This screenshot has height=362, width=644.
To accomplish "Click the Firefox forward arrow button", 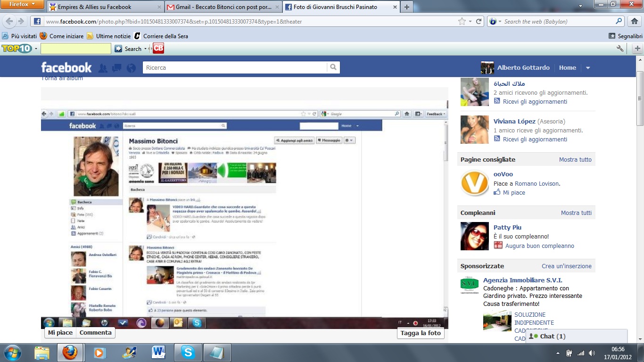I will (21, 21).
